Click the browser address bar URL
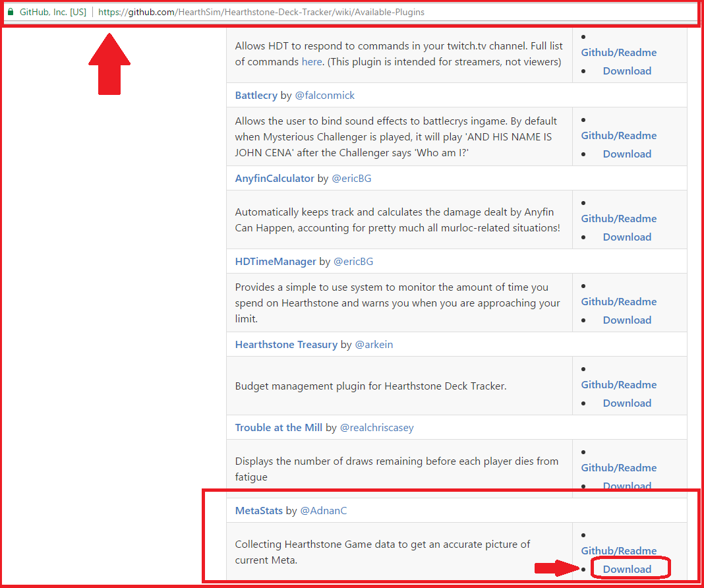The width and height of the screenshot is (704, 588). (261, 12)
